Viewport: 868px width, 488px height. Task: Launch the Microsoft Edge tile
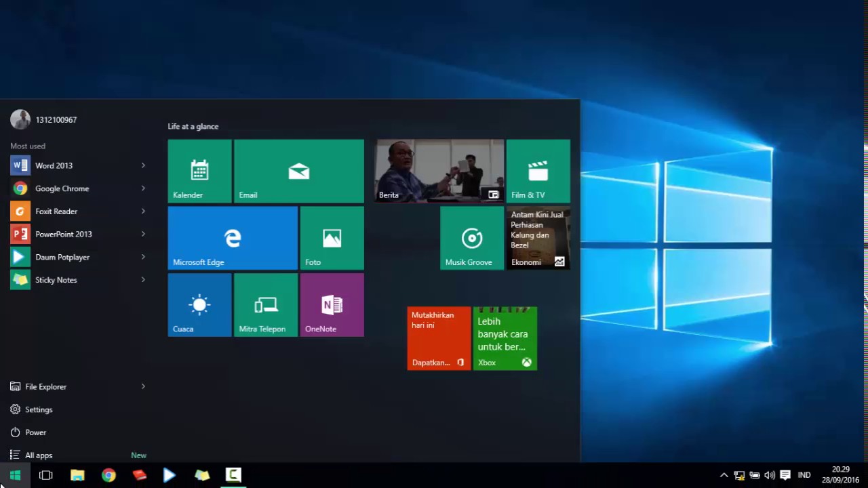233,238
